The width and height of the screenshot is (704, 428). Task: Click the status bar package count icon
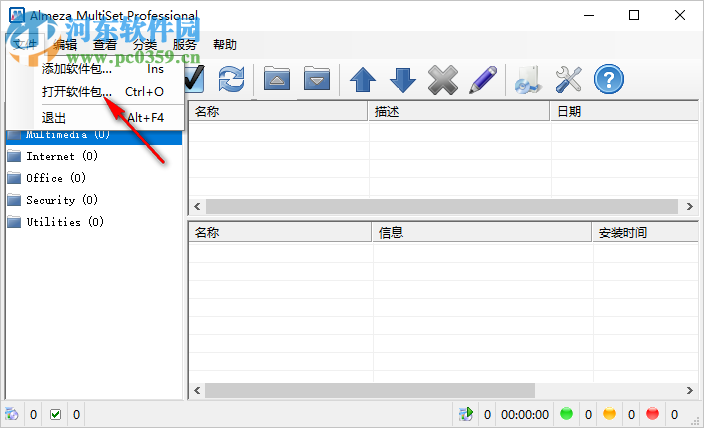click(12, 414)
